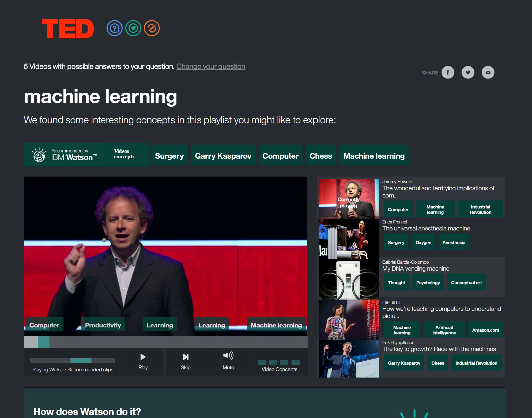
Task: Click Gabriel Barcia-Colombo DNA vending machine
Action: click(x=416, y=268)
